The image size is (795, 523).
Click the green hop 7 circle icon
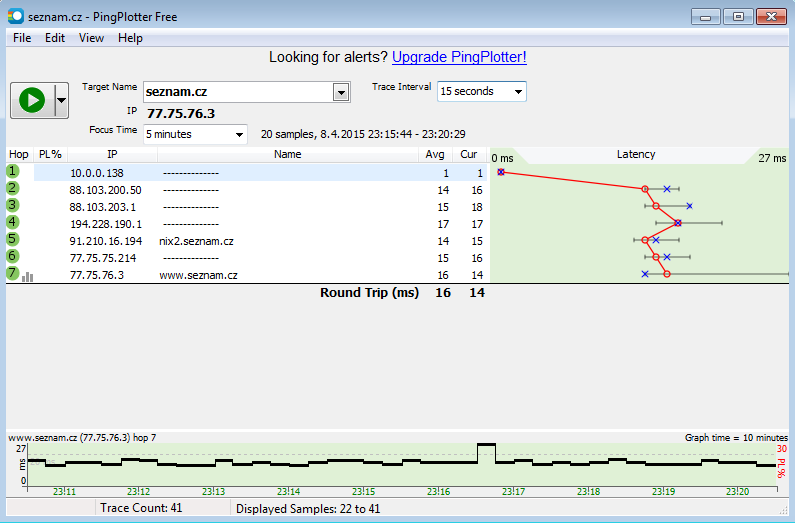pyautogui.click(x=13, y=274)
